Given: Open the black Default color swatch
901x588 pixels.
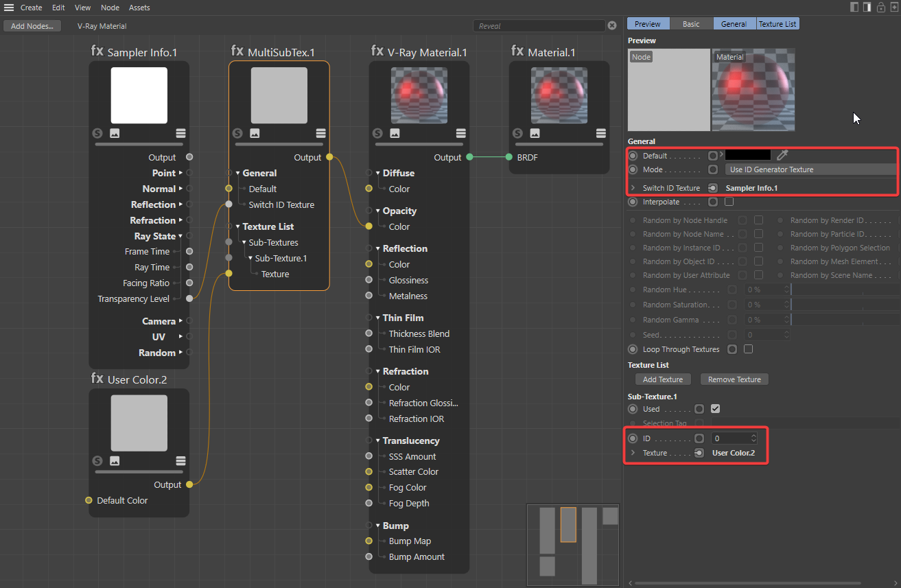Looking at the screenshot, I should [748, 155].
